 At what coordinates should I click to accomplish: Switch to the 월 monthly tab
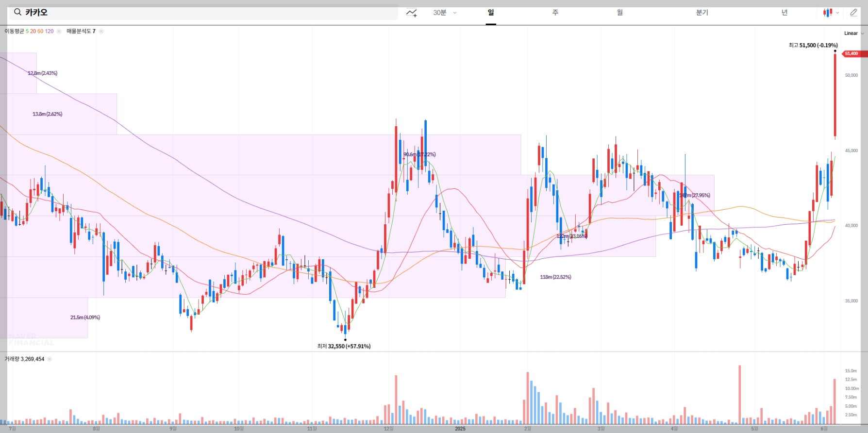(620, 13)
